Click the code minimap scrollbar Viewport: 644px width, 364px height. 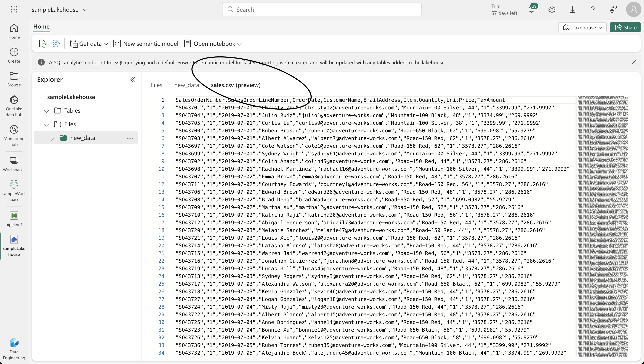pyautogui.click(x=603, y=226)
